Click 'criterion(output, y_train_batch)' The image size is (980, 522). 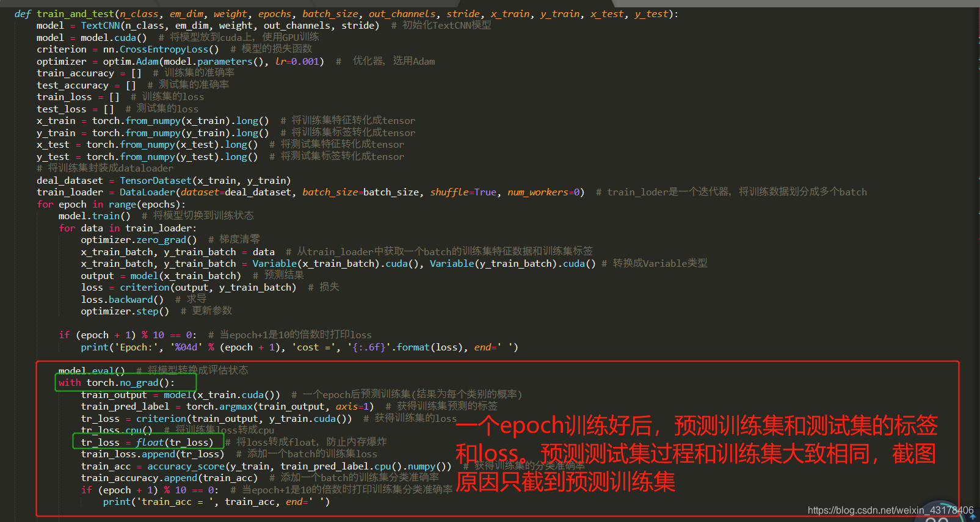click(208, 288)
